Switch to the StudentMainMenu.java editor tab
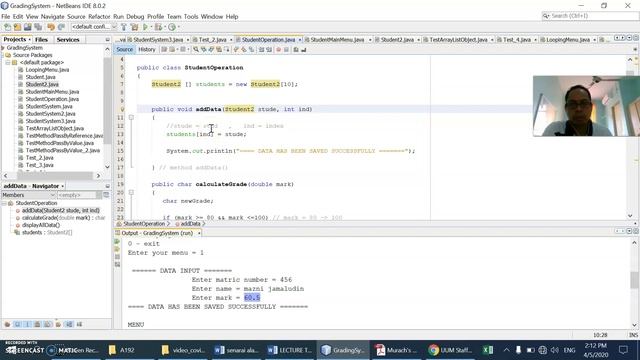640x360 pixels. pos(337,40)
